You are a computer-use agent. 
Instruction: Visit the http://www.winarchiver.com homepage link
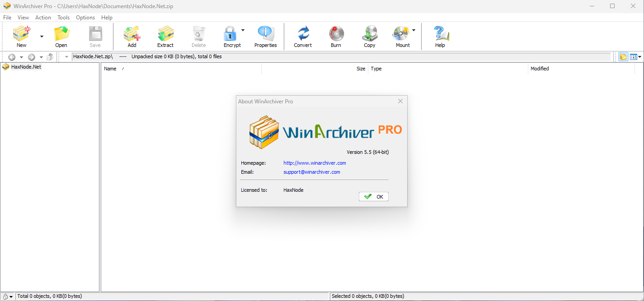tap(315, 163)
